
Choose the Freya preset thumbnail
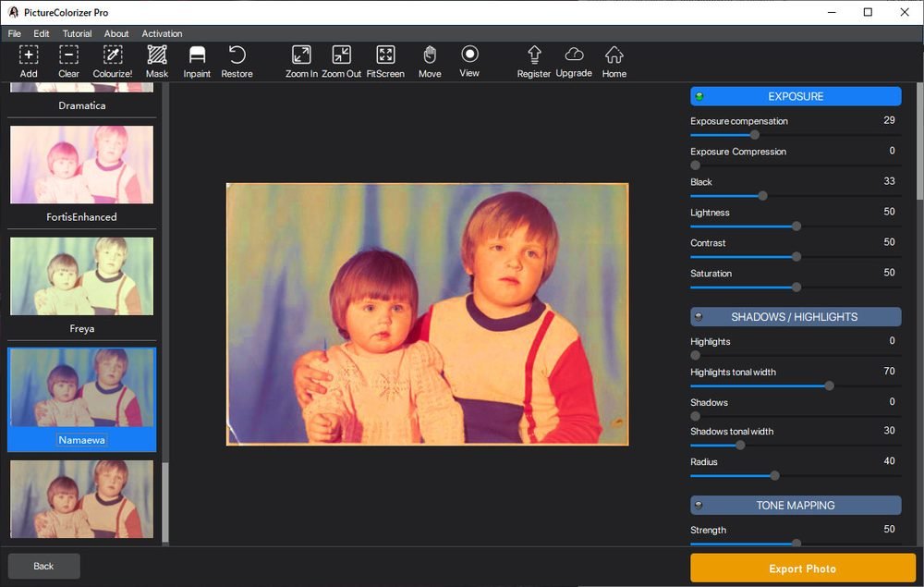(82, 275)
